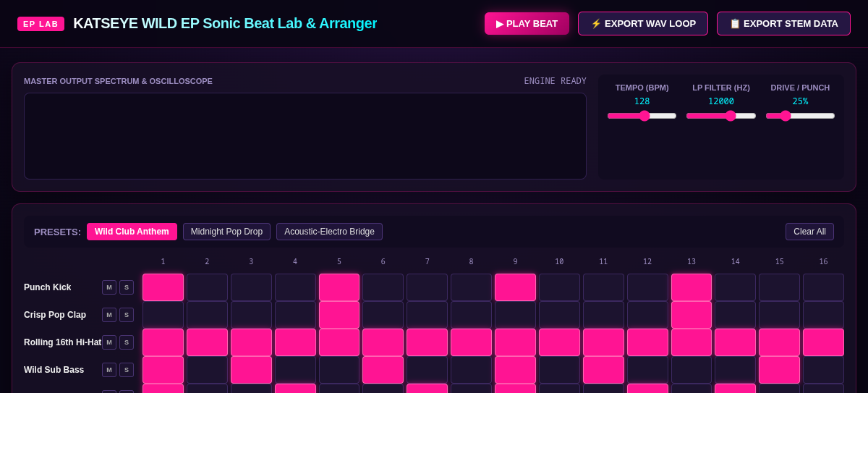This screenshot has height=456, width=868.
Task: Click the tempo value 128
Action: coord(642,101)
